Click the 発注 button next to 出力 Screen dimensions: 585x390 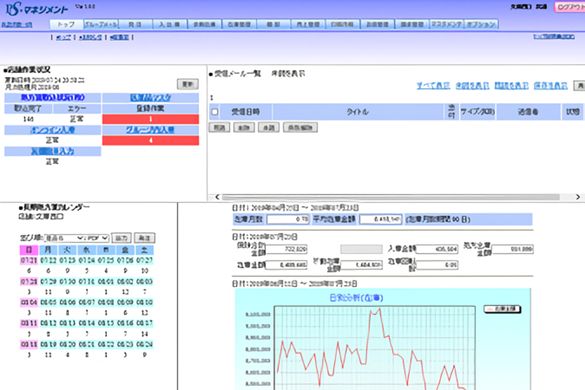[x=144, y=238]
